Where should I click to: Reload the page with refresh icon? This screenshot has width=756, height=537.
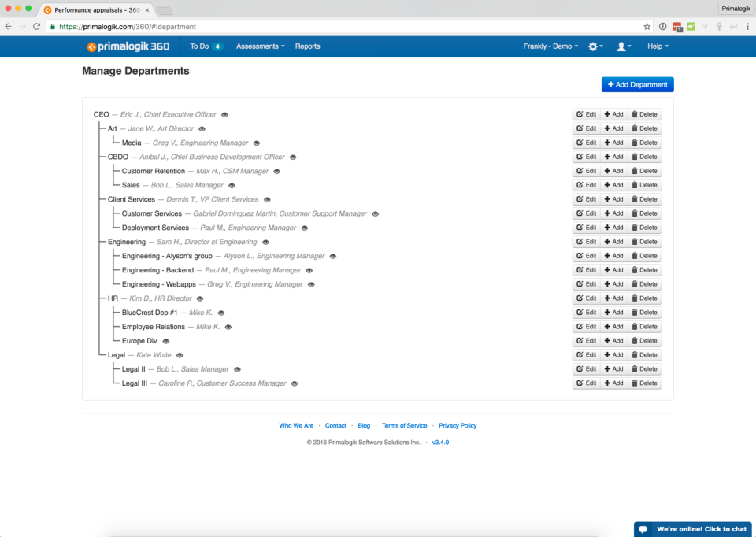37,27
